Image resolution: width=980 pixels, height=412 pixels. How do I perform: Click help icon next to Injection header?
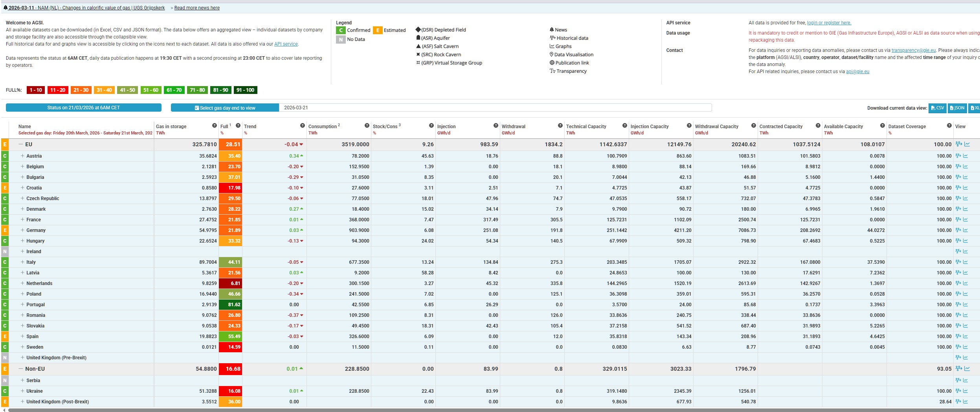coord(496,126)
